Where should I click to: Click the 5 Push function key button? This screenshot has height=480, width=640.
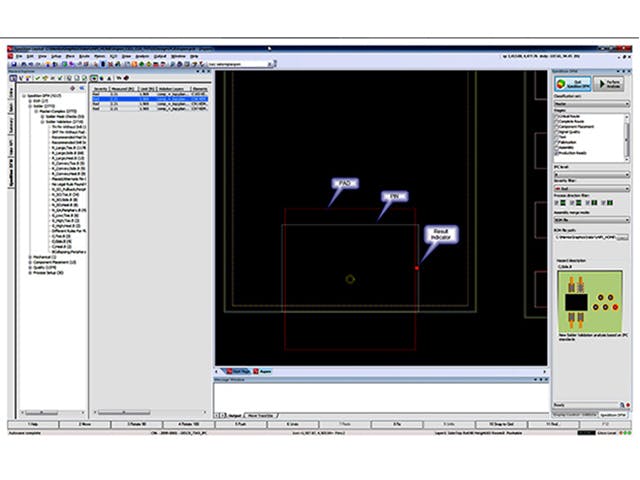241,424
